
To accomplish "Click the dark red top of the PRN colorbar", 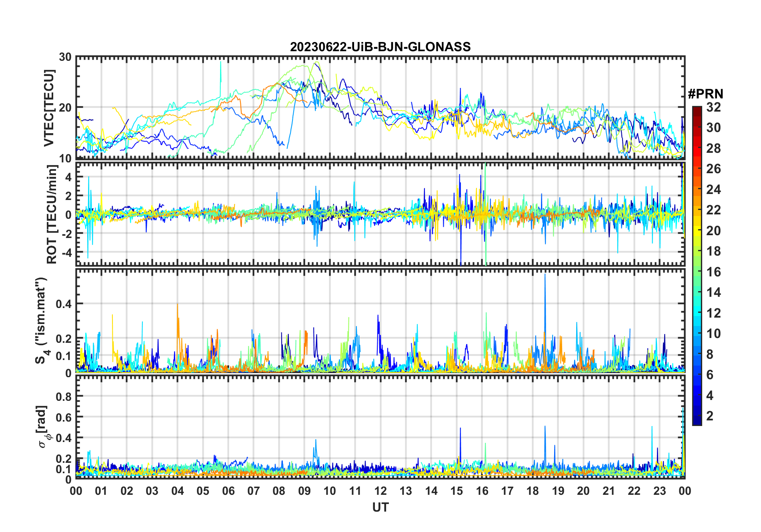I will [697, 110].
